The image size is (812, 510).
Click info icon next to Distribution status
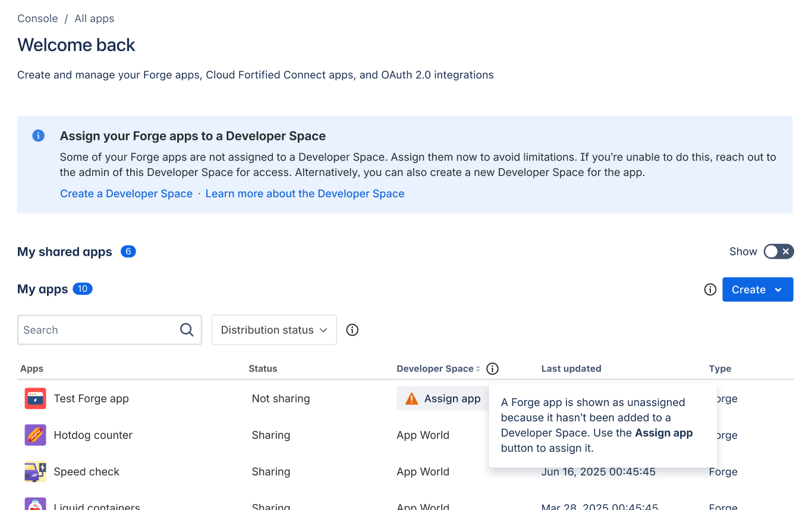coord(353,330)
